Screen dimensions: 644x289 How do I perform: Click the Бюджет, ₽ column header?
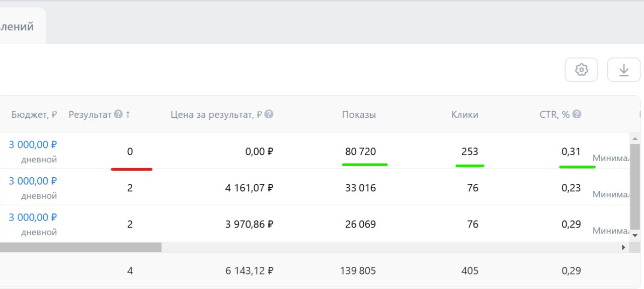tap(34, 114)
